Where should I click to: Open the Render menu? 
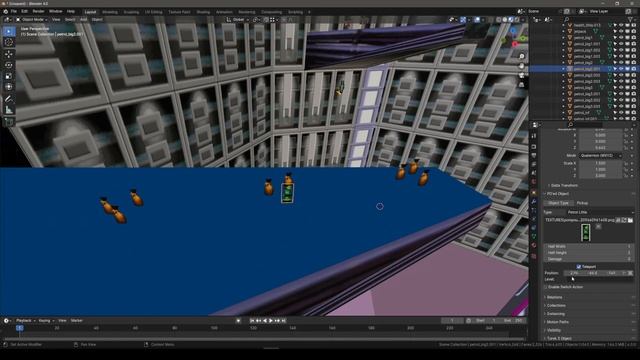(38, 11)
